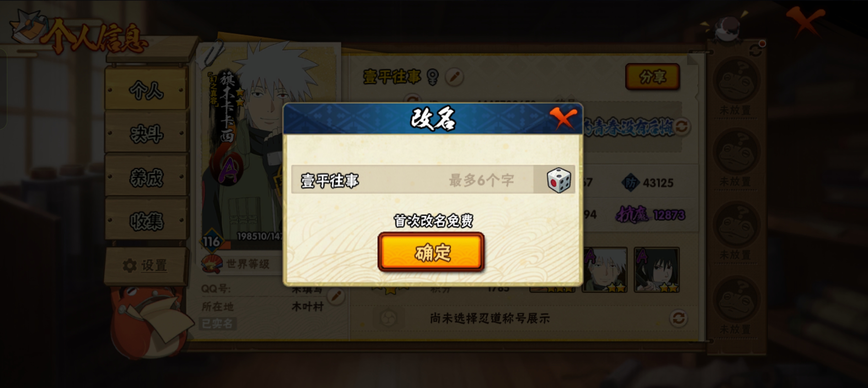Edit the name field 壹平往事
The image size is (868, 388).
[412, 180]
